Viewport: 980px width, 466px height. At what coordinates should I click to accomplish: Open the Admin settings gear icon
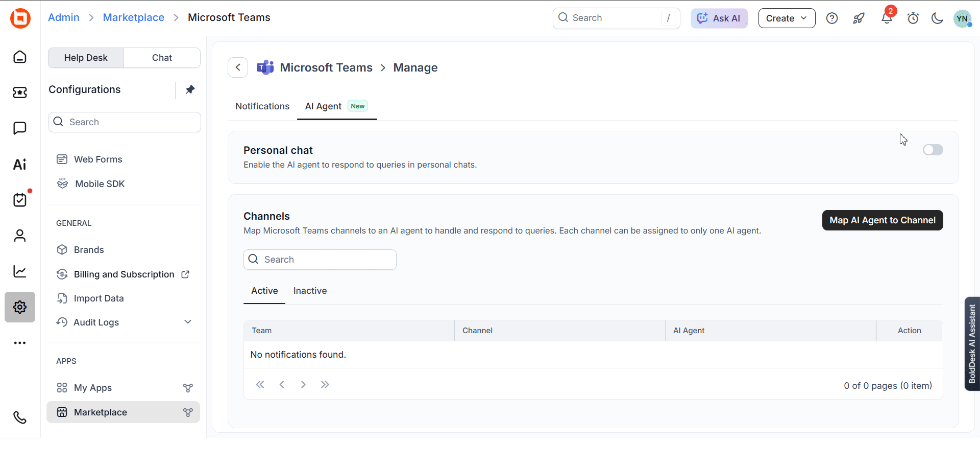[20, 307]
